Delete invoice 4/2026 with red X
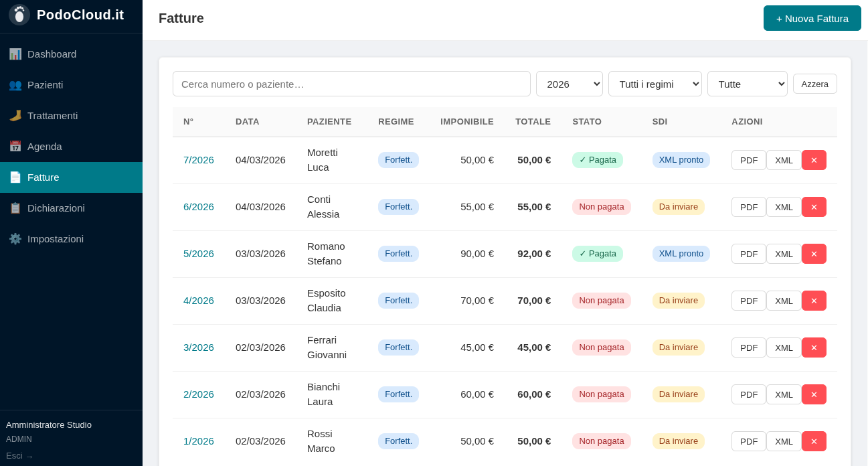Screen dimensions: 868x466 pyautogui.click(x=814, y=301)
